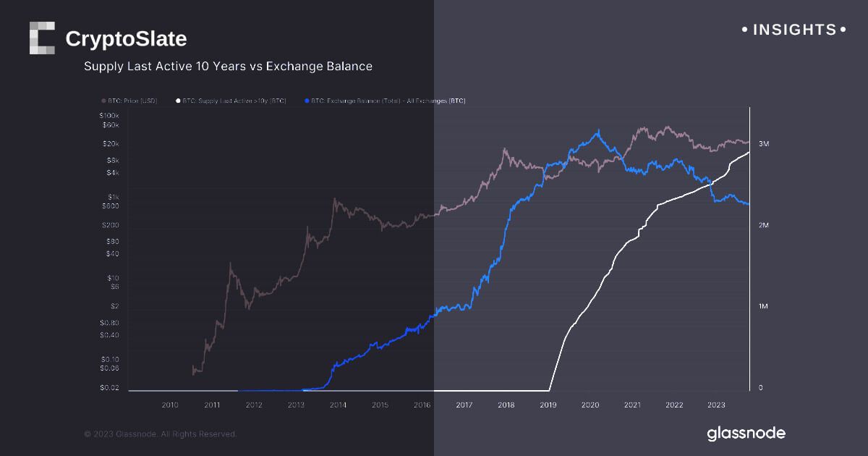Click the INSIGHTS badge
Image resolution: width=868 pixels, height=456 pixels.
[794, 30]
